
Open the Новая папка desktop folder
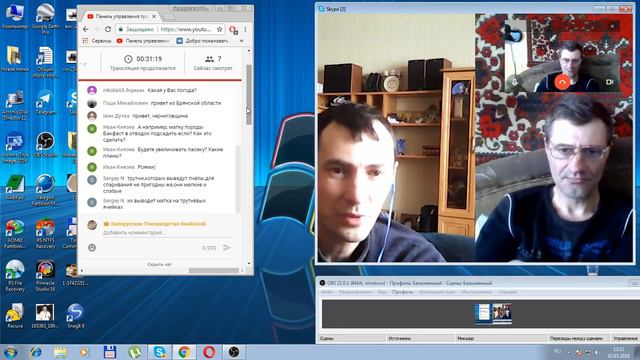click(x=15, y=59)
